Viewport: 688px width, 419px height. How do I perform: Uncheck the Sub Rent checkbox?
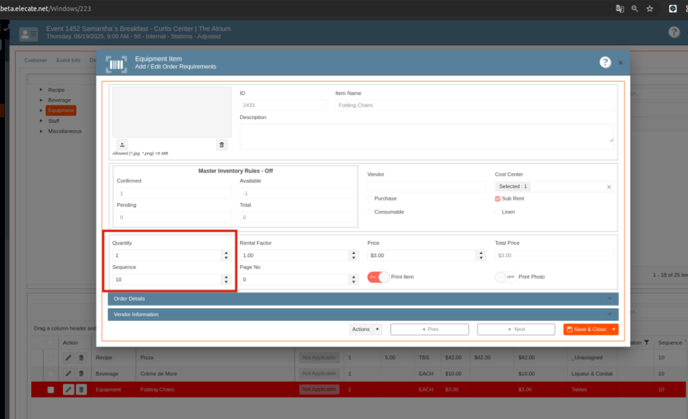pos(498,199)
